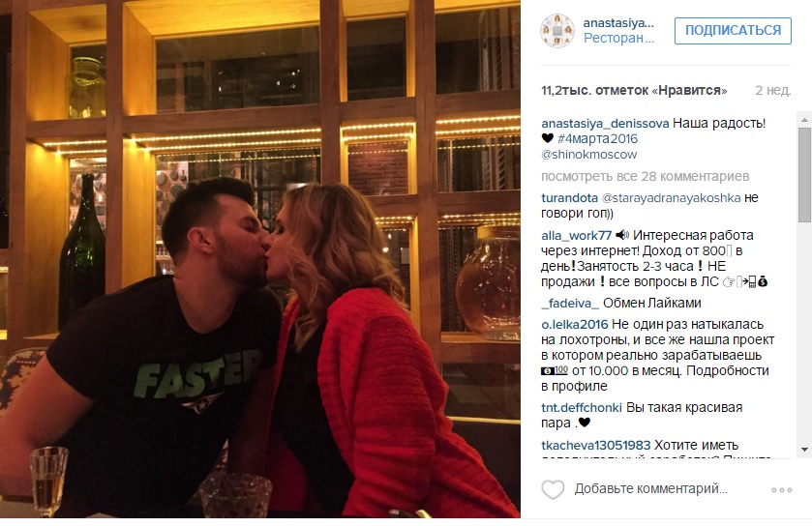This screenshot has height=526, width=812.
Task: Click the up arrow of comments scrollbar
Action: pyautogui.click(x=804, y=120)
